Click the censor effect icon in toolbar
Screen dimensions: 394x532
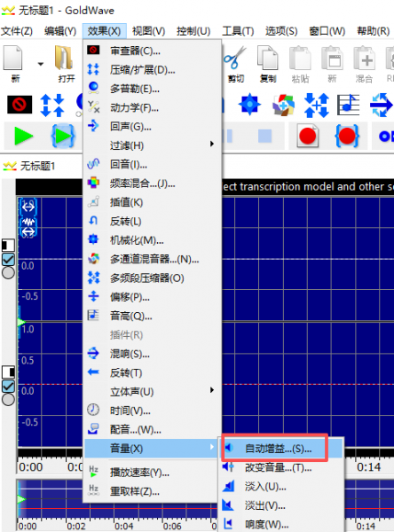click(x=20, y=105)
